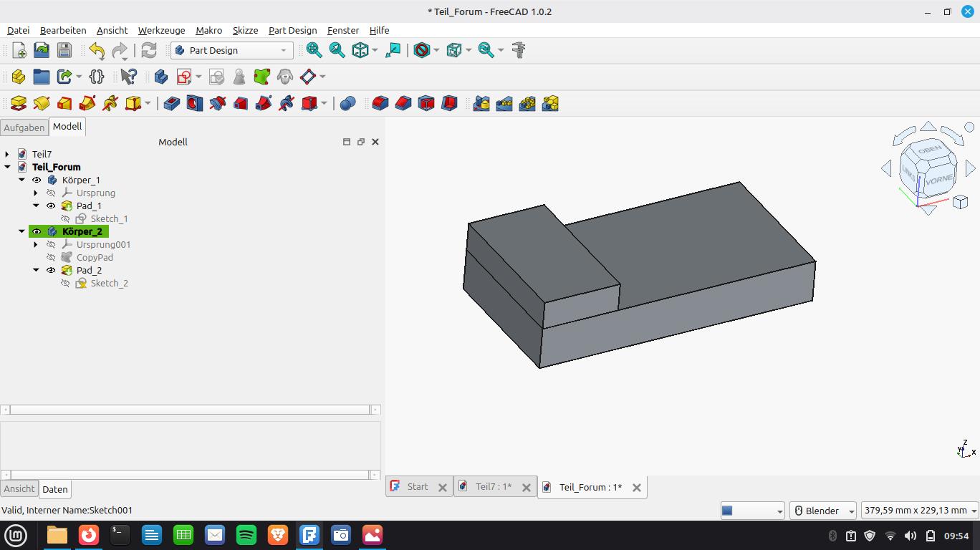The height and width of the screenshot is (550, 980).
Task: Click the What's This help icon
Action: [128, 77]
